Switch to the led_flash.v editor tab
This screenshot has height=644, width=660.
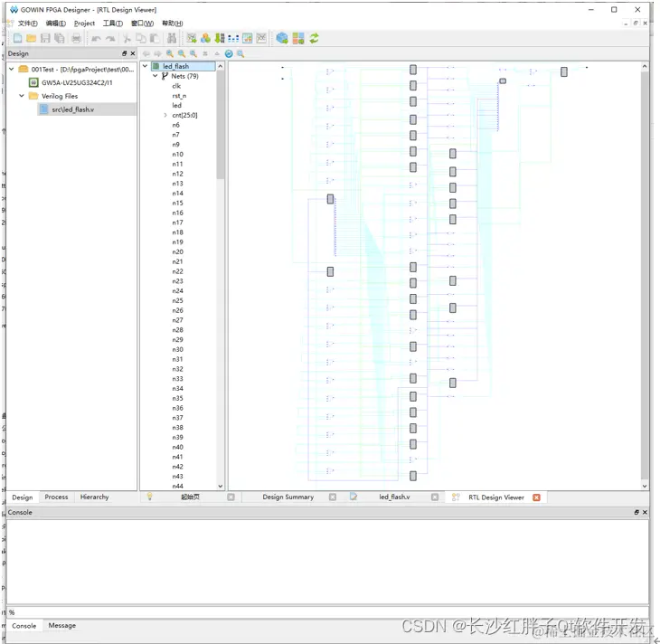click(394, 497)
